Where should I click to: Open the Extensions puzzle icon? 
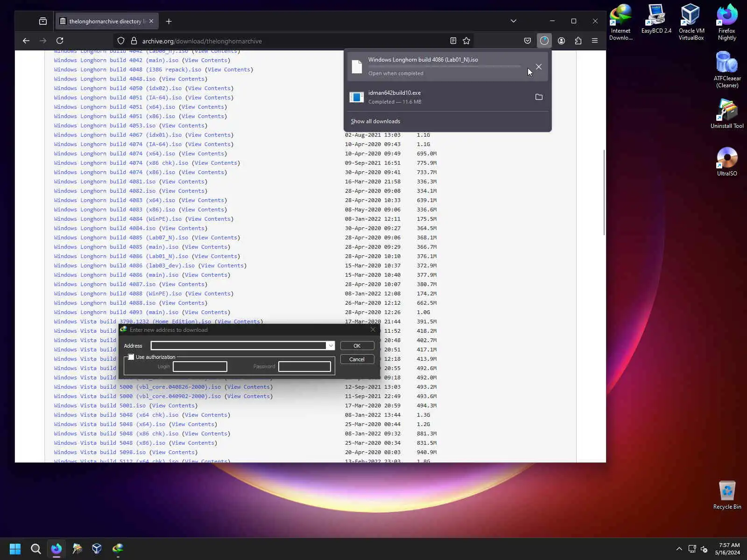click(x=578, y=41)
